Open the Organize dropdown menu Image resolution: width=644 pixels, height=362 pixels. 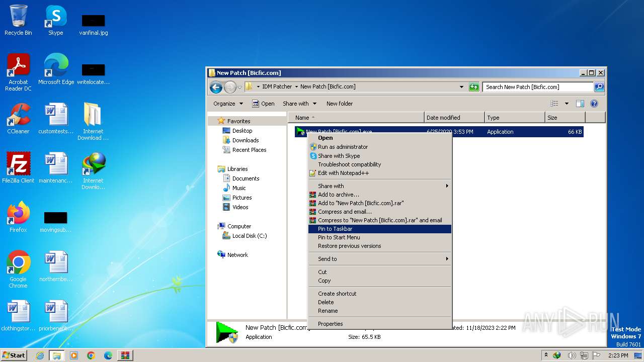(228, 104)
